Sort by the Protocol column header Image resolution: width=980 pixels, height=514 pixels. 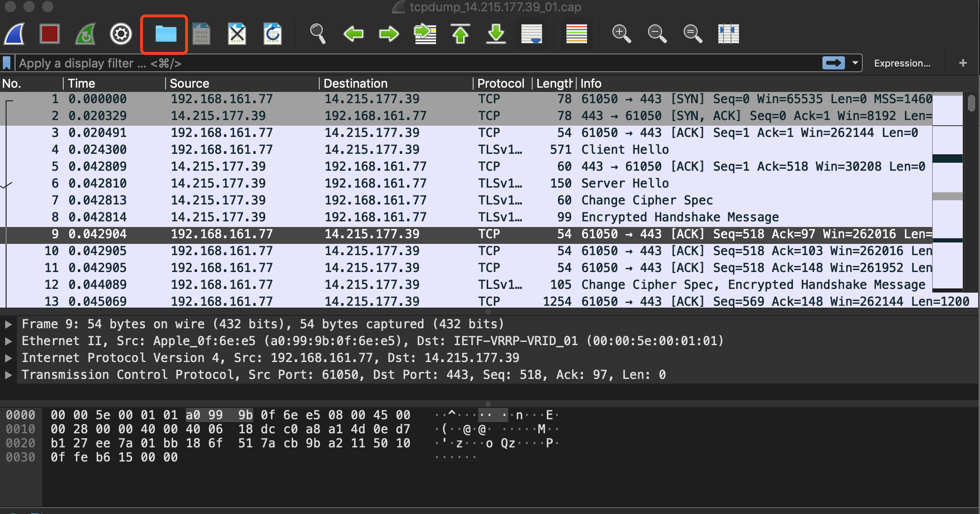point(500,83)
